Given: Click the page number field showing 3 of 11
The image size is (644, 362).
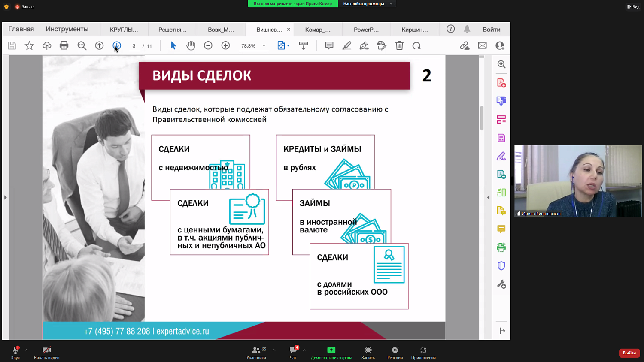Looking at the screenshot, I should pyautogui.click(x=134, y=45).
